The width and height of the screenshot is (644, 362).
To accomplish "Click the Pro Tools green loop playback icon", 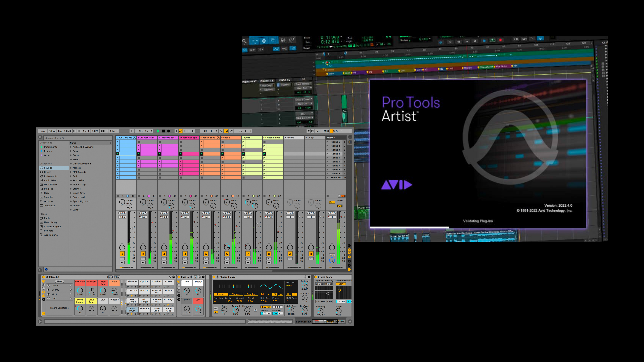I will (x=493, y=40).
